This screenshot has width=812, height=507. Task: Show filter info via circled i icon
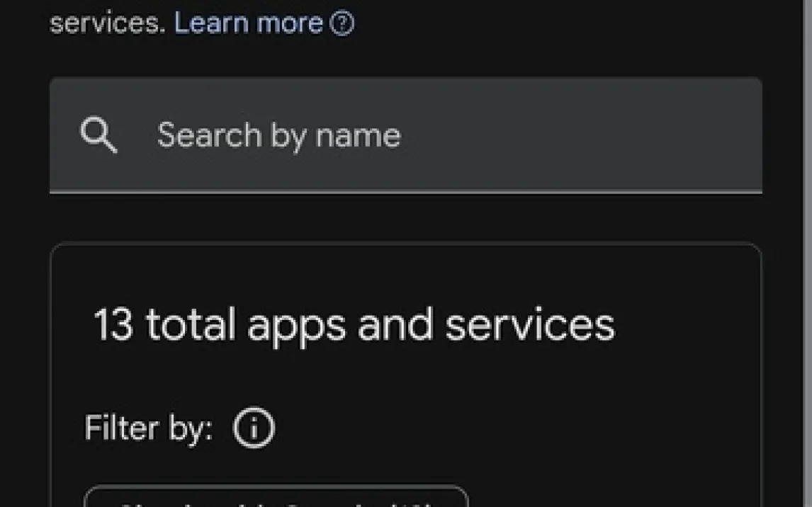[x=254, y=428]
